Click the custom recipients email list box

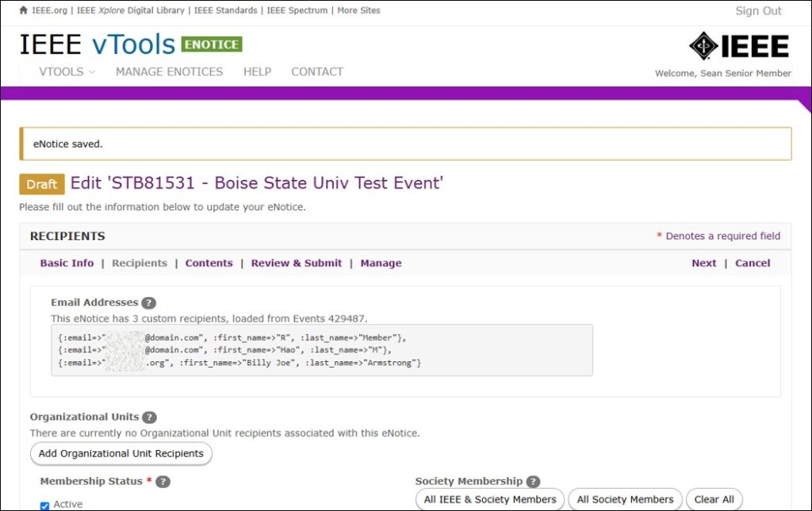tap(322, 350)
